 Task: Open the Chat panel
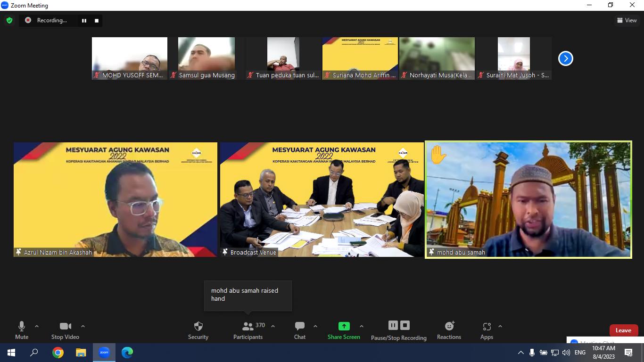click(300, 330)
